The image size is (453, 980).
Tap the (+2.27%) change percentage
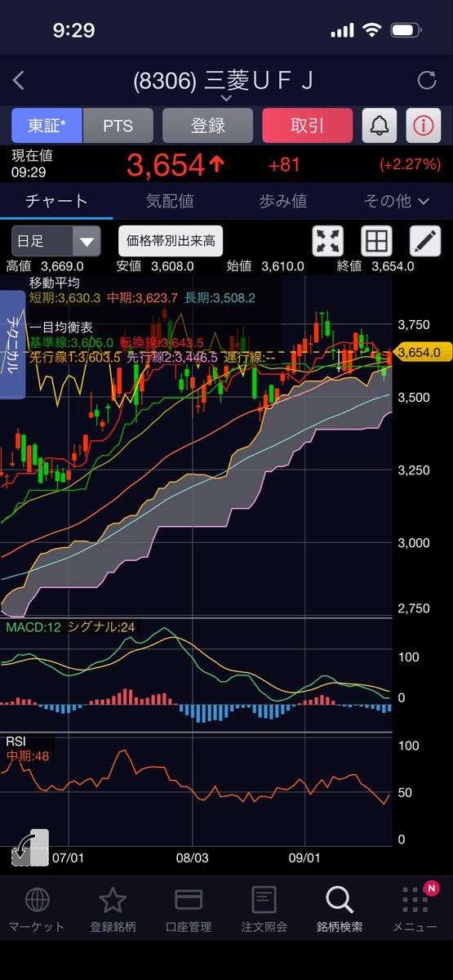[x=410, y=166]
